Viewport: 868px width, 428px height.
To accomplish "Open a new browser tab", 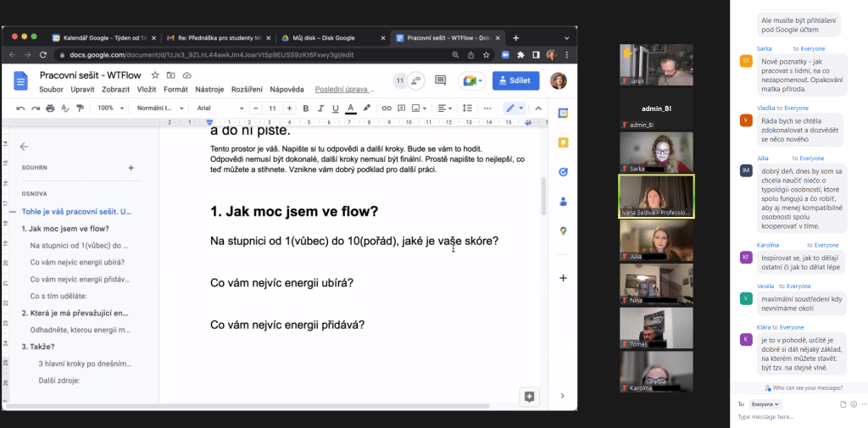I will pyautogui.click(x=516, y=38).
